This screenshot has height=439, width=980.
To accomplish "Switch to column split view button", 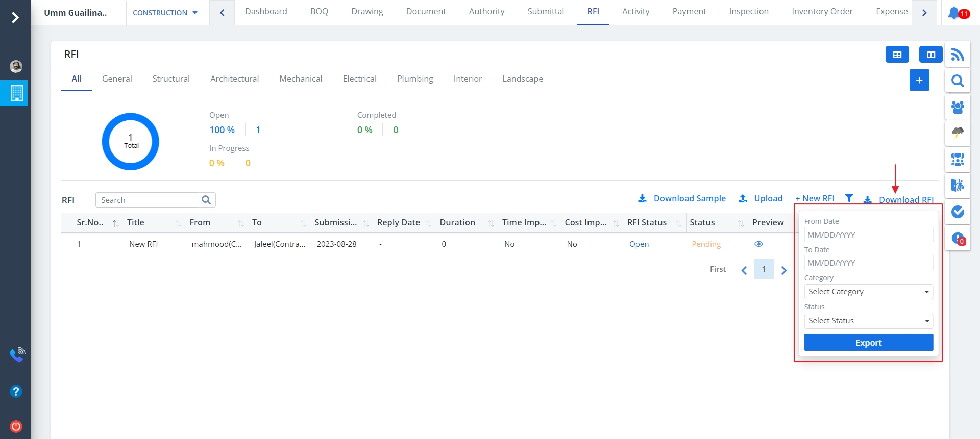I will (930, 55).
